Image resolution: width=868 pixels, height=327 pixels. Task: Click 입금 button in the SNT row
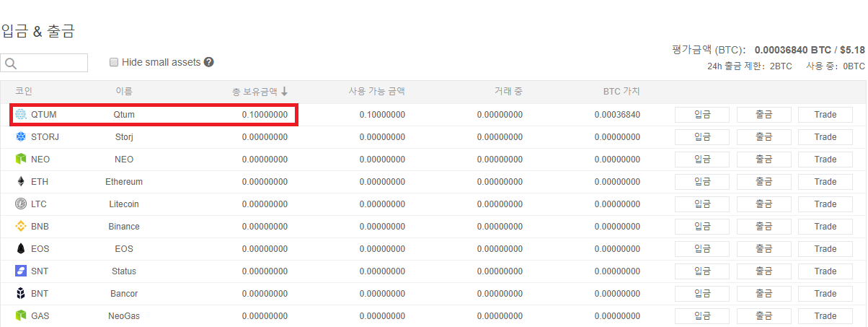pos(702,271)
